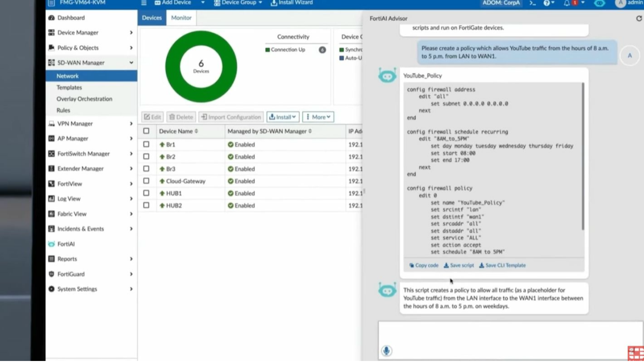Viewport: 644px width, 362px height.
Task: Click the Policy & Objects sidebar icon
Action: point(51,48)
